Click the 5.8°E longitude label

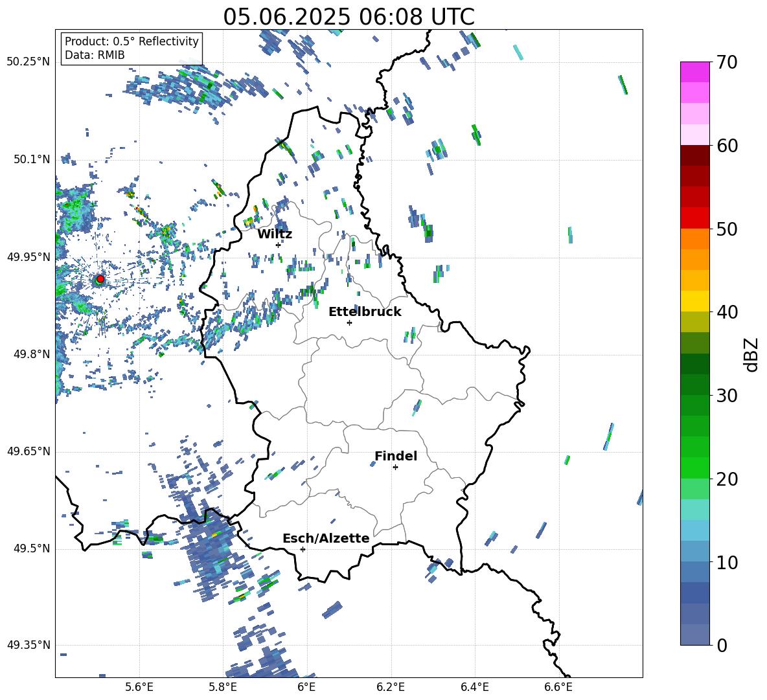coord(223,688)
